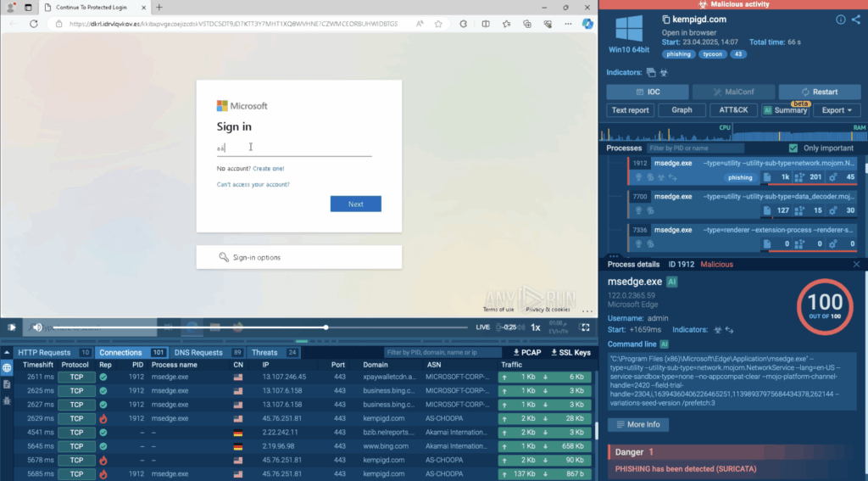
Task: Click Next on the sign-in page
Action: point(355,204)
